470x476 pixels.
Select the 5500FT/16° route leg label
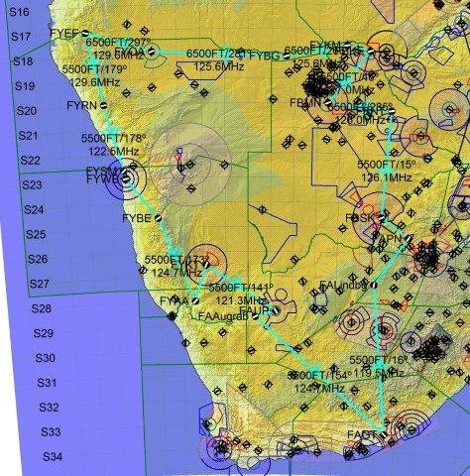pos(379,360)
